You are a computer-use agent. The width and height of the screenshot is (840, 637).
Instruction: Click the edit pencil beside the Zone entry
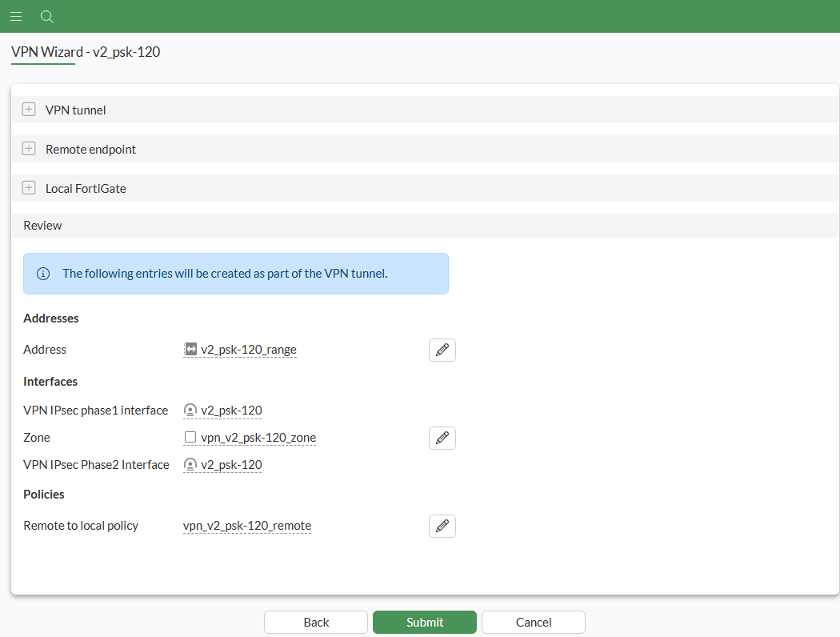point(442,438)
